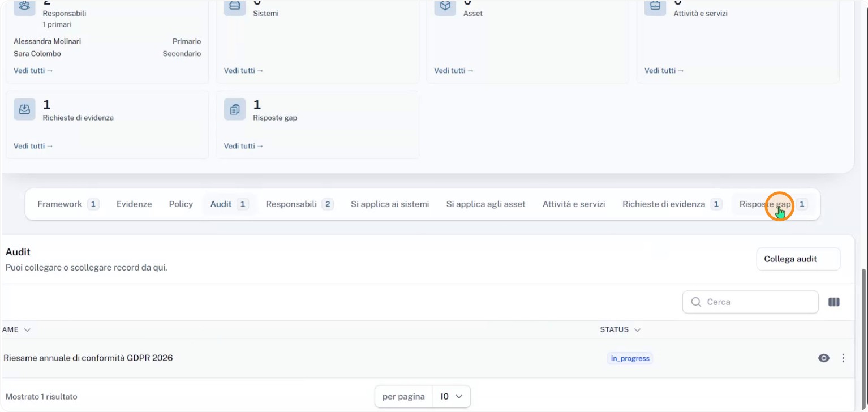Image resolution: width=868 pixels, height=412 pixels.
Task: Focus the Cerca search field
Action: 750,302
